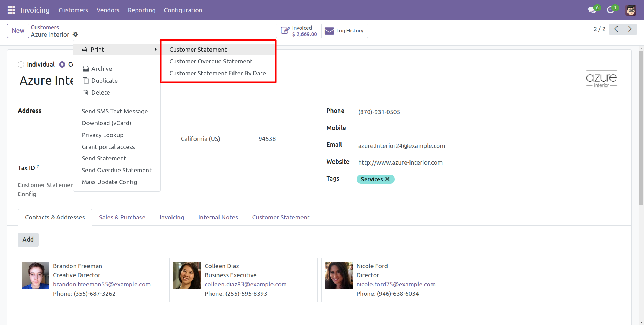Open Nicole Ford's contact photo
The width and height of the screenshot is (644, 325).
[339, 275]
